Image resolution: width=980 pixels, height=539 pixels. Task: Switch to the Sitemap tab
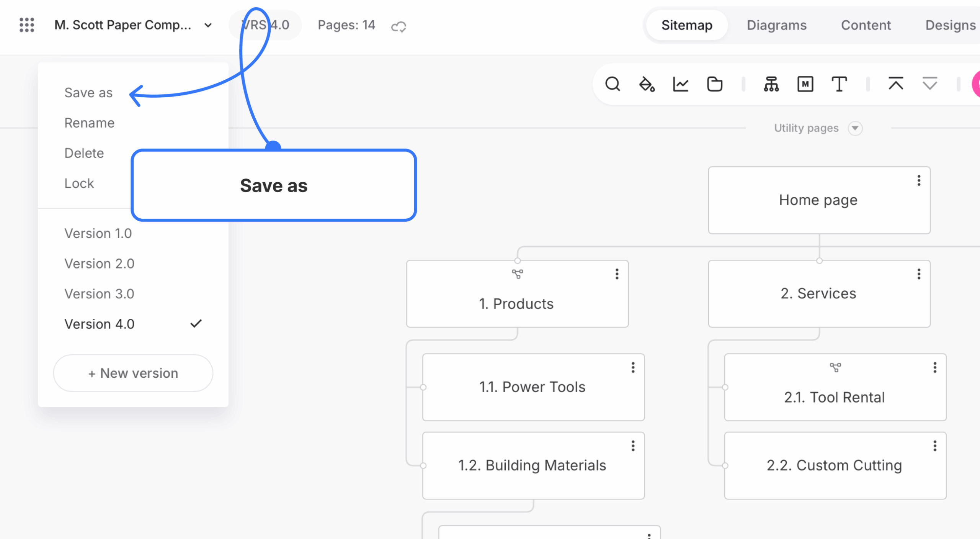tap(687, 25)
